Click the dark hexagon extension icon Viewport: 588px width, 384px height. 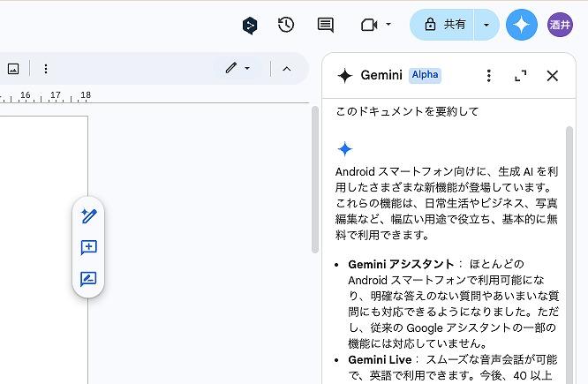pyautogui.click(x=250, y=26)
